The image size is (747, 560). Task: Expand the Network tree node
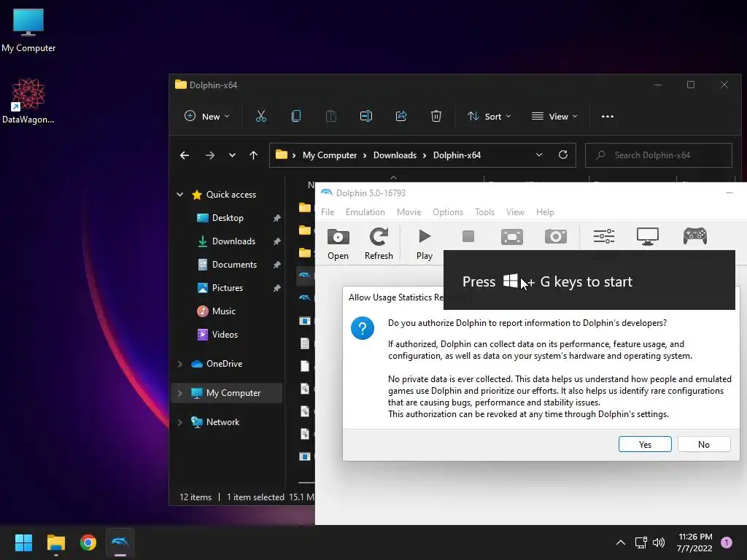point(180,422)
